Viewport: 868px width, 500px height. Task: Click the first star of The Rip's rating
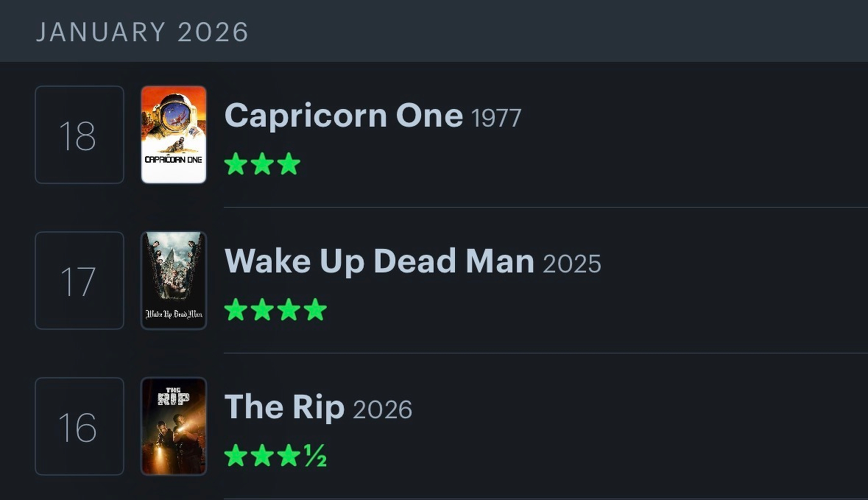[x=236, y=455]
